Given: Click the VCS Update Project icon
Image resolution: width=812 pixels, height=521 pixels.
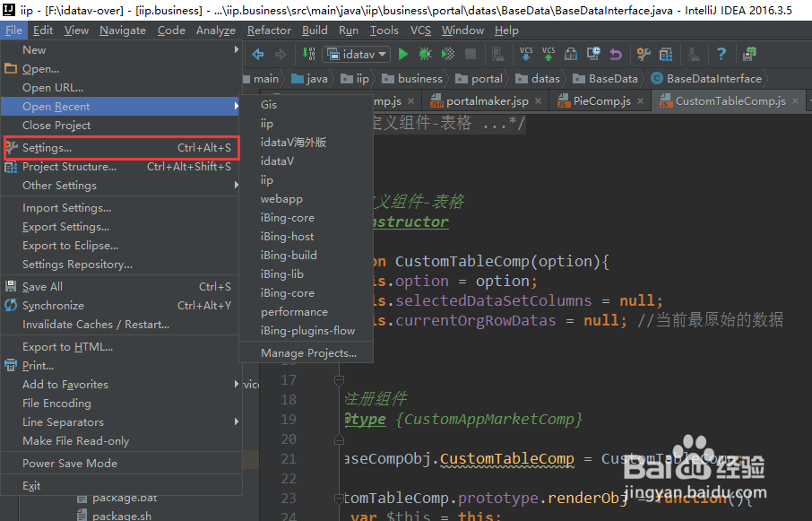Looking at the screenshot, I should pyautogui.click(x=526, y=54).
